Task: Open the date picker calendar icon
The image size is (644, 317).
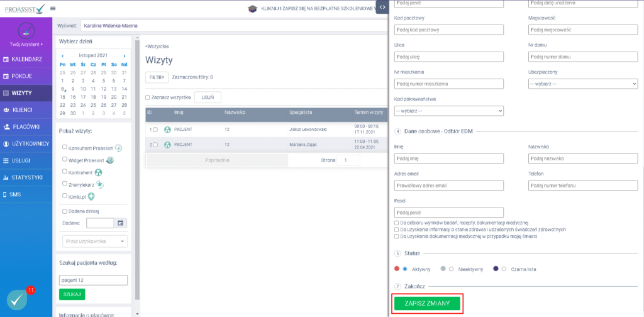Action: coord(121,223)
